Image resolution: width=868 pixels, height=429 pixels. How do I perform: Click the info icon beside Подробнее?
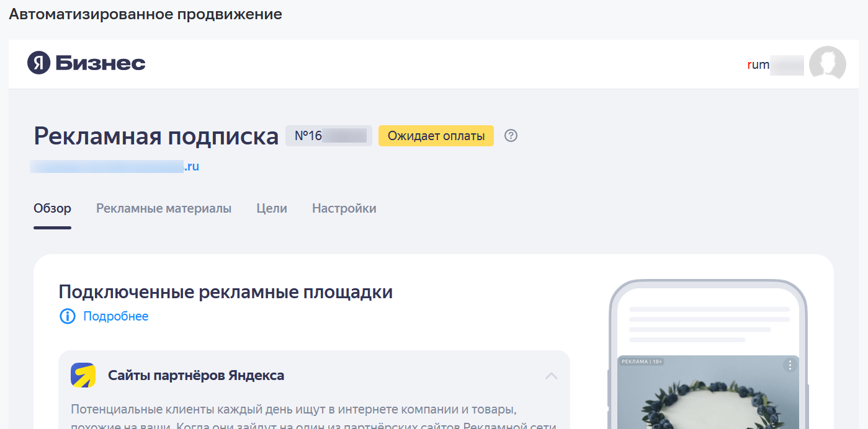point(67,317)
